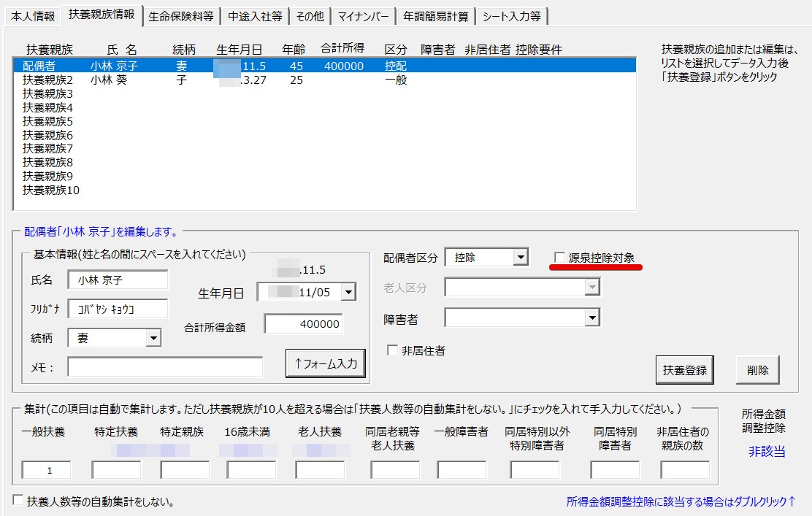Viewport: 812px width, 516px height.
Task: Click the 合計所得金額 input field
Action: tap(303, 324)
